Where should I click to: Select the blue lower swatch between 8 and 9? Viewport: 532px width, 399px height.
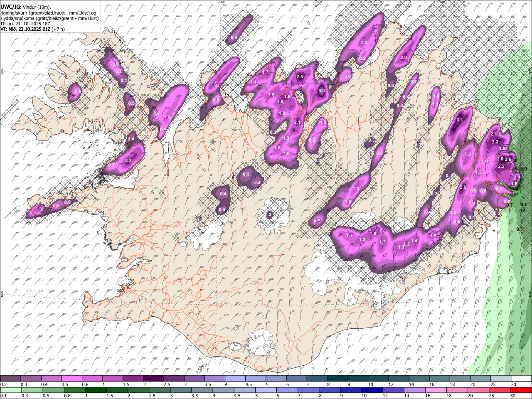coord(329,390)
